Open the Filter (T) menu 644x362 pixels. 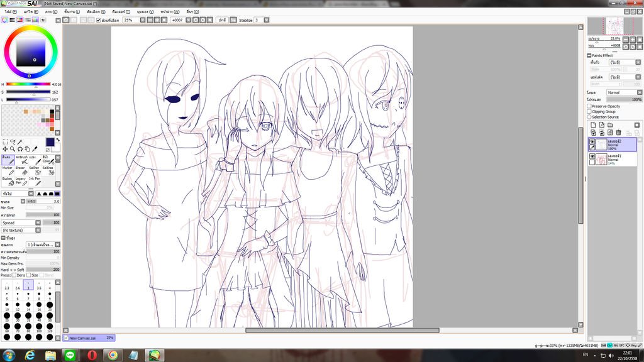[x=121, y=12]
